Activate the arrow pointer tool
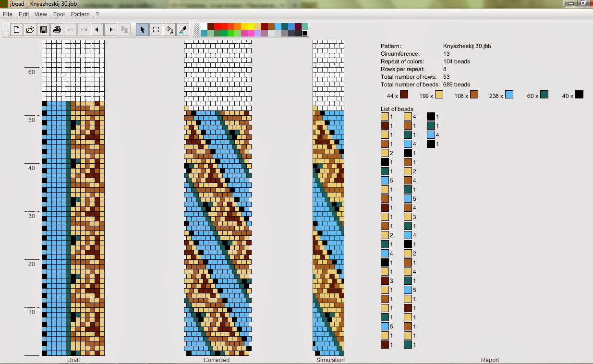Image resolution: width=593 pixels, height=364 pixels. point(142,30)
